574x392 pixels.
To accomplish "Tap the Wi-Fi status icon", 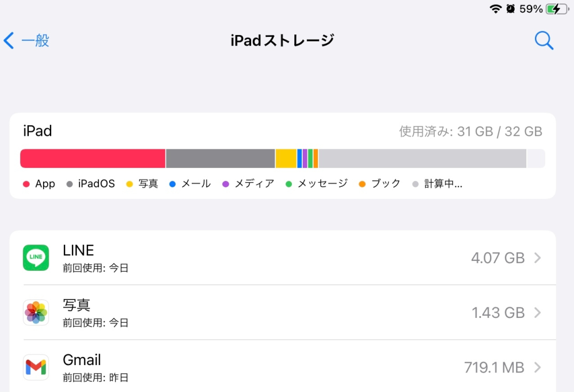I will click(x=495, y=9).
